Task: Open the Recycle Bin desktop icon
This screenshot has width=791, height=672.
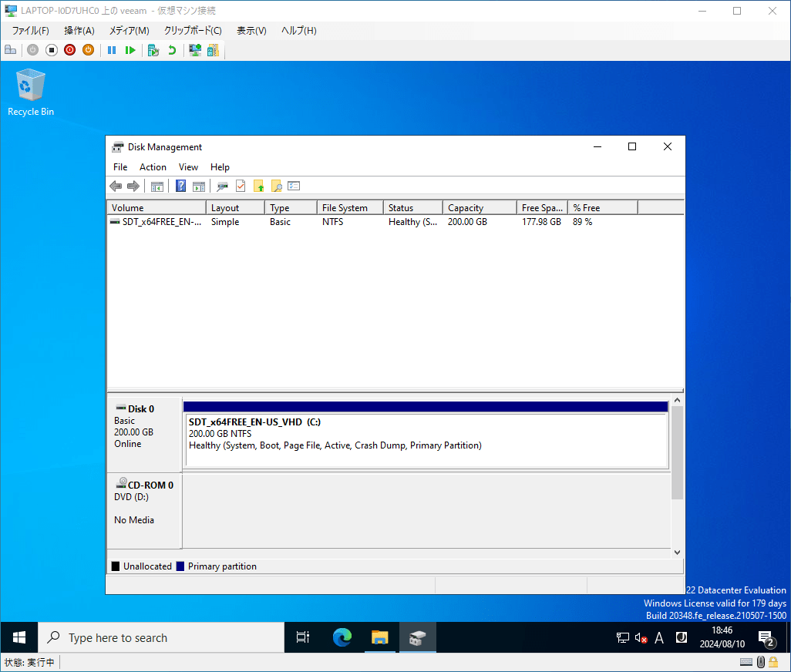Action: tap(30, 92)
